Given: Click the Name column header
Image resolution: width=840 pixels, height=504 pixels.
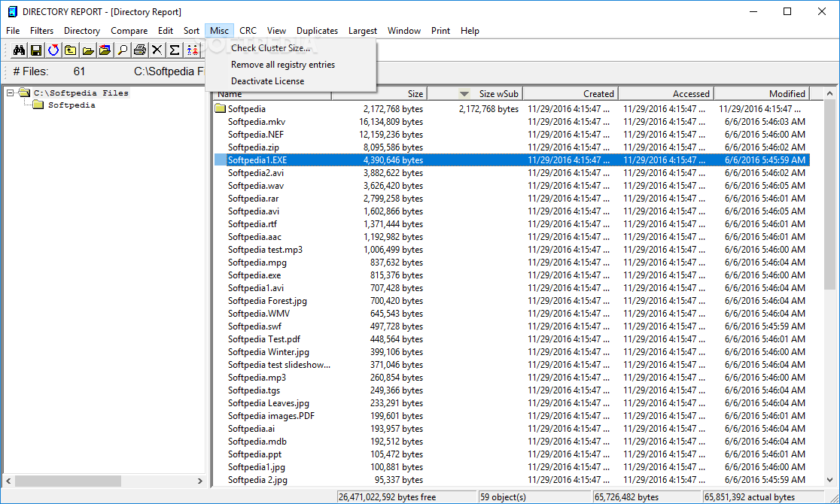Looking at the screenshot, I should pos(272,94).
